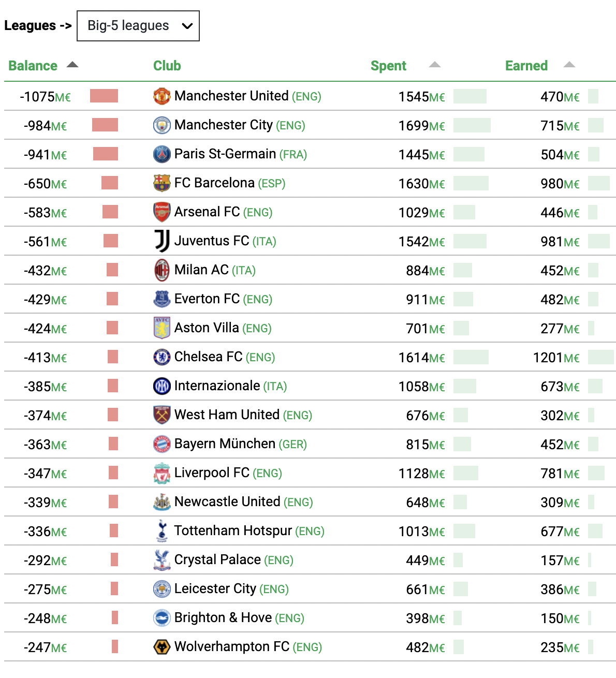
Task: Click the Club column header
Action: (167, 66)
